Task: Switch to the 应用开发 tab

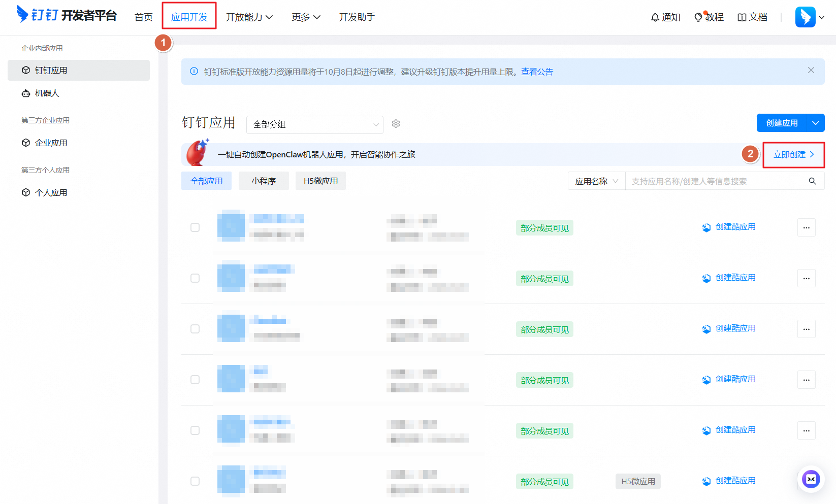Action: (x=189, y=17)
